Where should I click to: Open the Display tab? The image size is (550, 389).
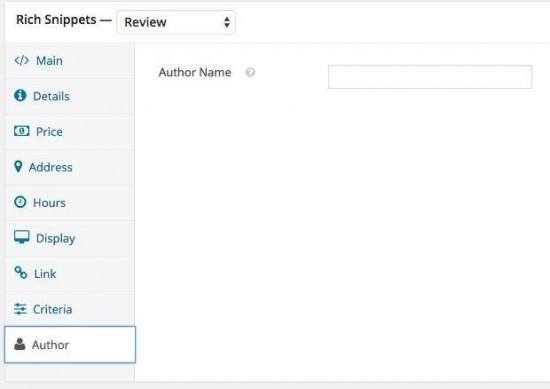pyautogui.click(x=70, y=238)
